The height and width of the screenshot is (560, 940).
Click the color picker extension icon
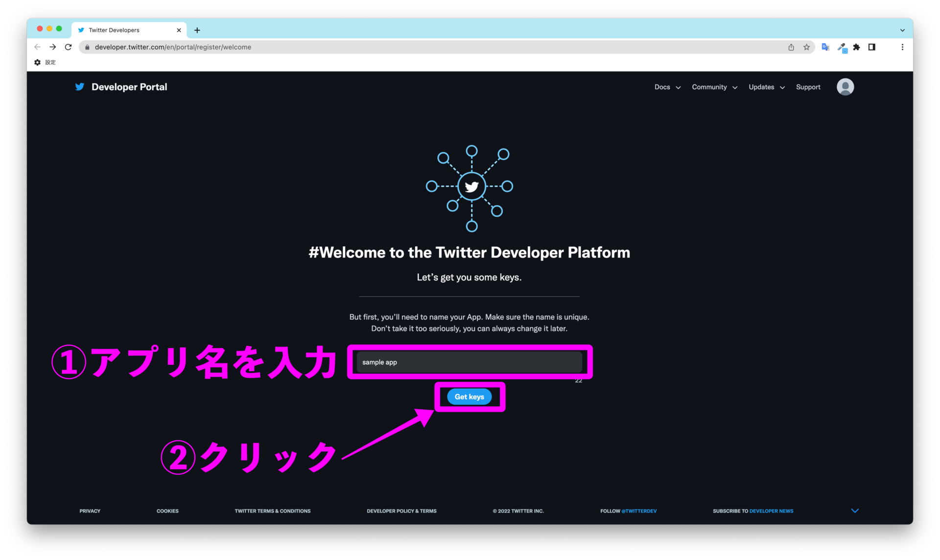click(842, 47)
